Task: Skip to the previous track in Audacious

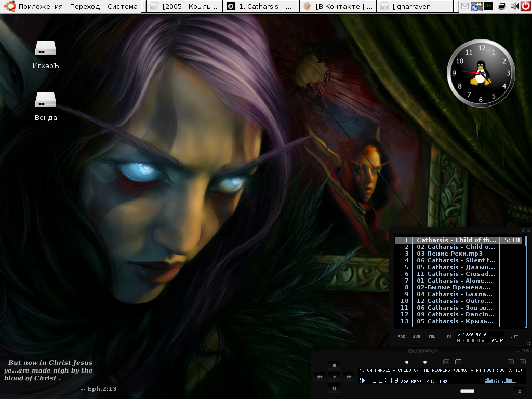Action: (x=320, y=376)
